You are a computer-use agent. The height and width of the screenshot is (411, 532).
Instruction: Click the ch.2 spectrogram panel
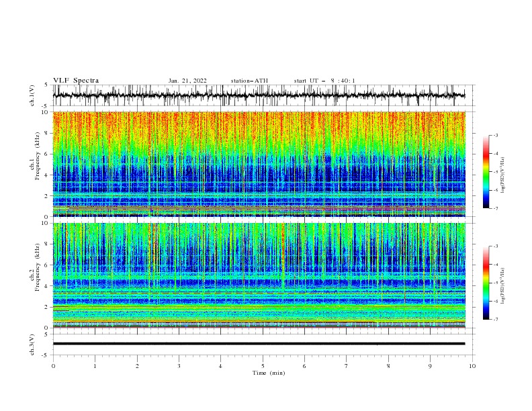pyautogui.click(x=259, y=275)
